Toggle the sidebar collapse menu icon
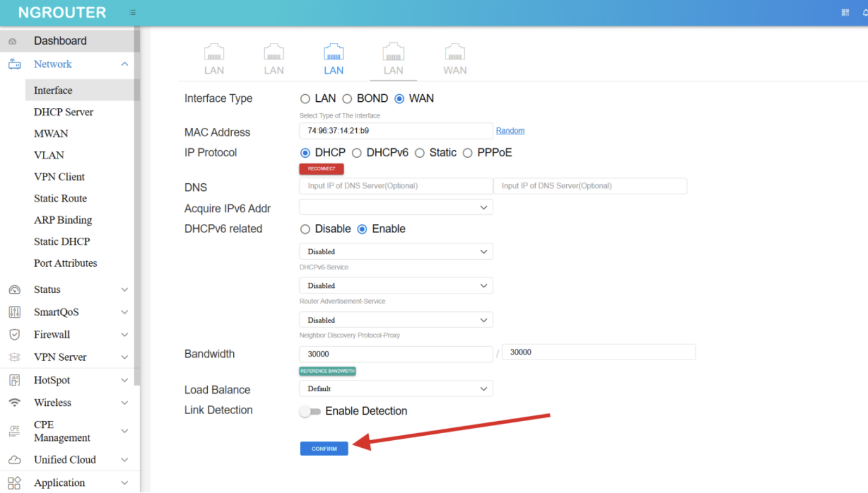Screen dimensions: 868x493 (x=132, y=13)
